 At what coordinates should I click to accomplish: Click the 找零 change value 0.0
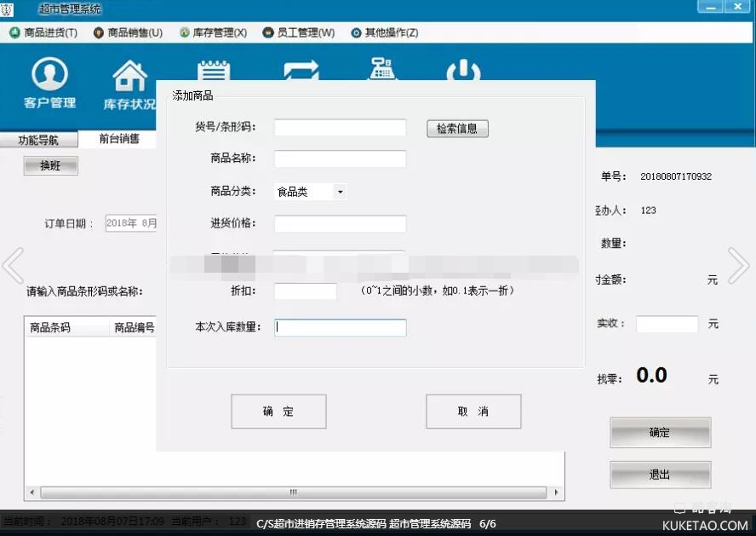(x=651, y=375)
